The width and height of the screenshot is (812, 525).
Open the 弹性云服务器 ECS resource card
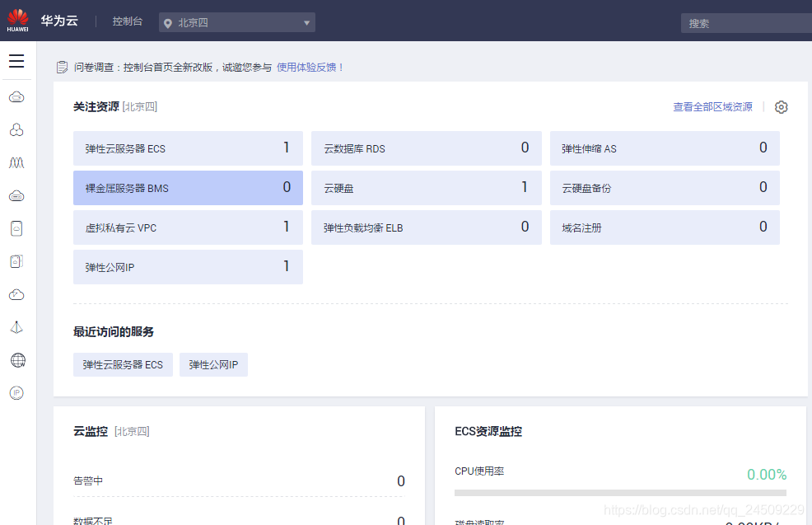point(188,148)
